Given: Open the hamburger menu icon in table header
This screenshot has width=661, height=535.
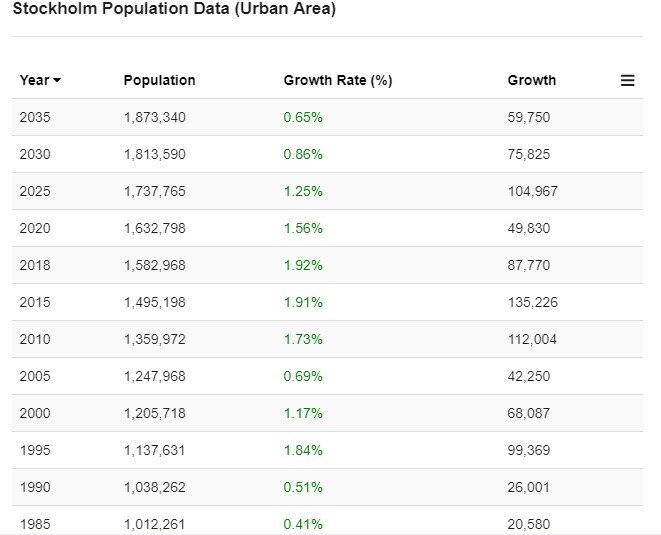Looking at the screenshot, I should [627, 81].
